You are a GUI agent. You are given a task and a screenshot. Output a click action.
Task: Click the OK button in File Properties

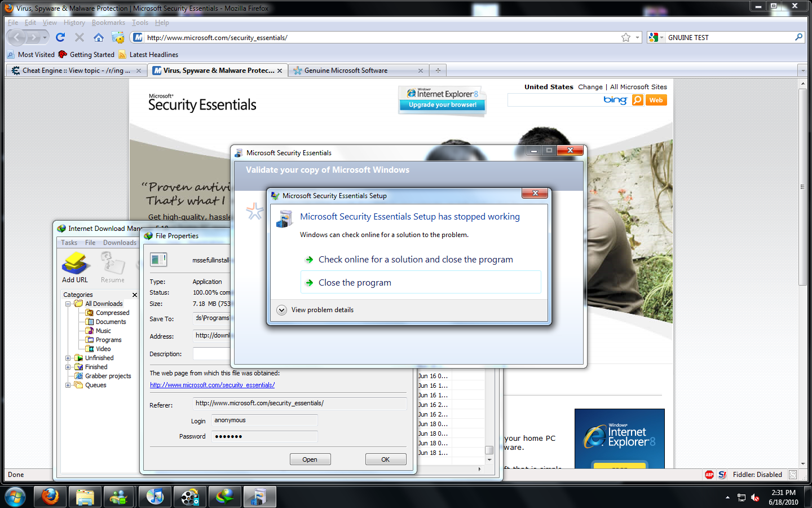(385, 459)
